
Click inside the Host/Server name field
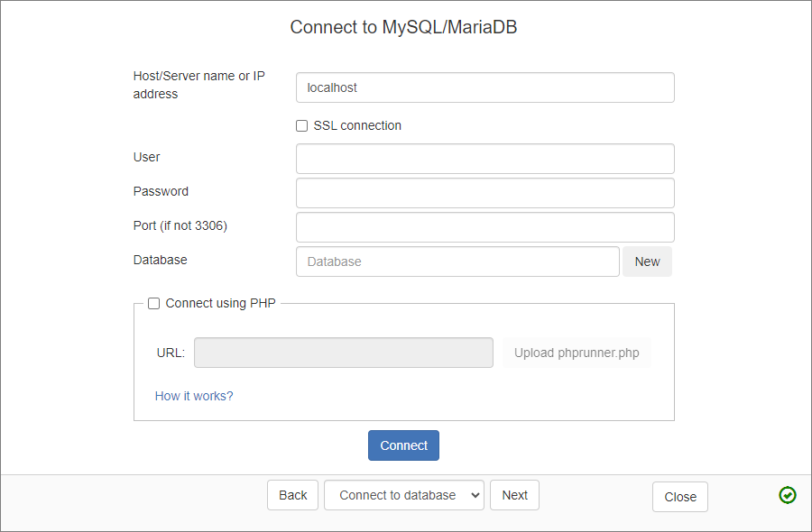coord(484,87)
